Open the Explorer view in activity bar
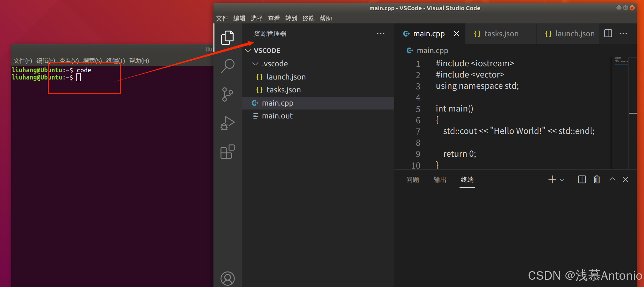644x287 pixels. (227, 38)
